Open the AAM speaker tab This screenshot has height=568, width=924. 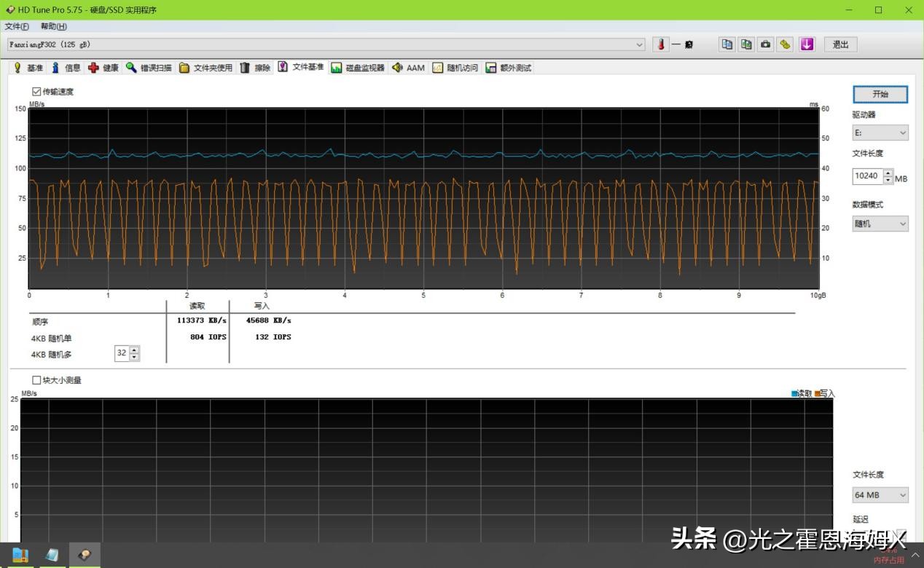pyautogui.click(x=408, y=68)
